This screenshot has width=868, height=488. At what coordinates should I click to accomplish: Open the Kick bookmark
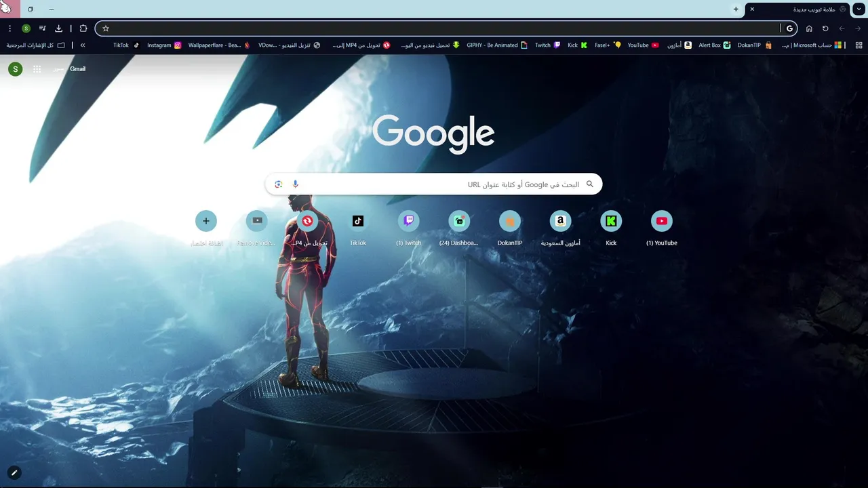(x=578, y=45)
